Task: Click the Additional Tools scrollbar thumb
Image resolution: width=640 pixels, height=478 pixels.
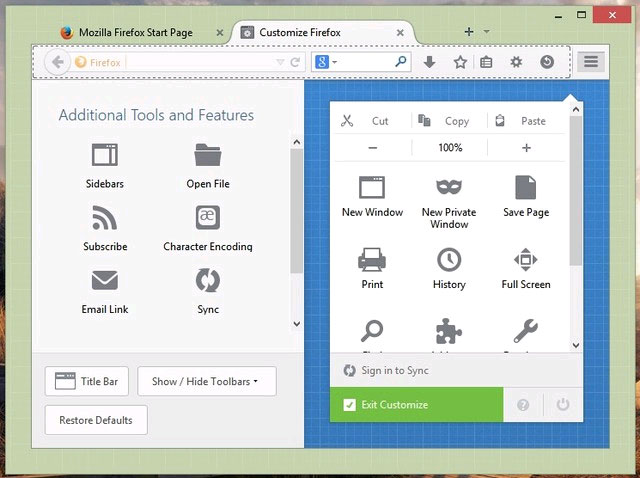Action: [x=297, y=211]
